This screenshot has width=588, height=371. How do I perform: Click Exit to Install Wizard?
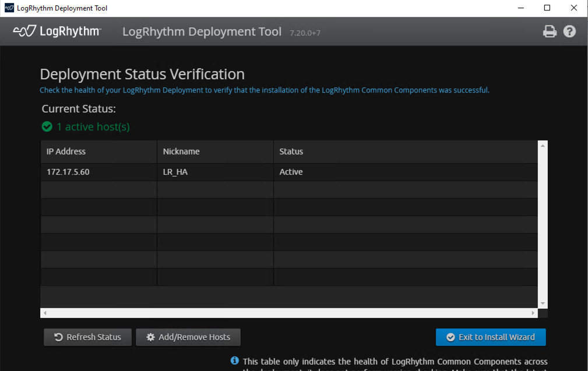(491, 337)
